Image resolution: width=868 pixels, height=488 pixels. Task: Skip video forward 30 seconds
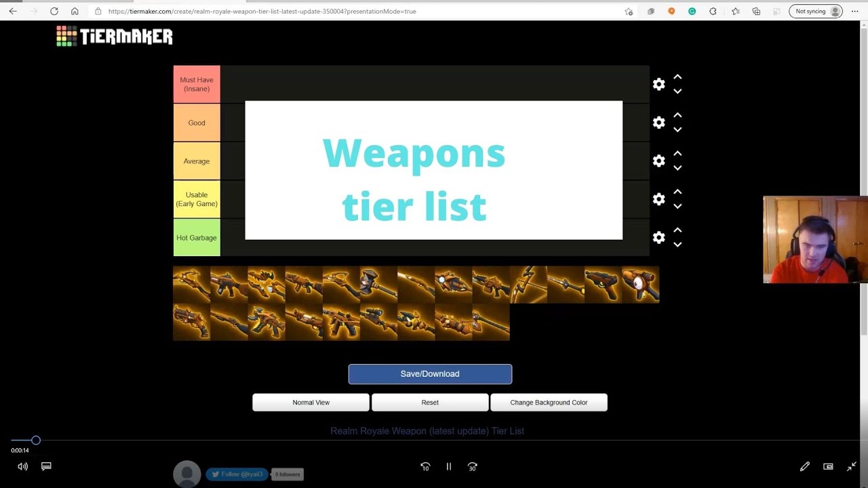(x=472, y=466)
